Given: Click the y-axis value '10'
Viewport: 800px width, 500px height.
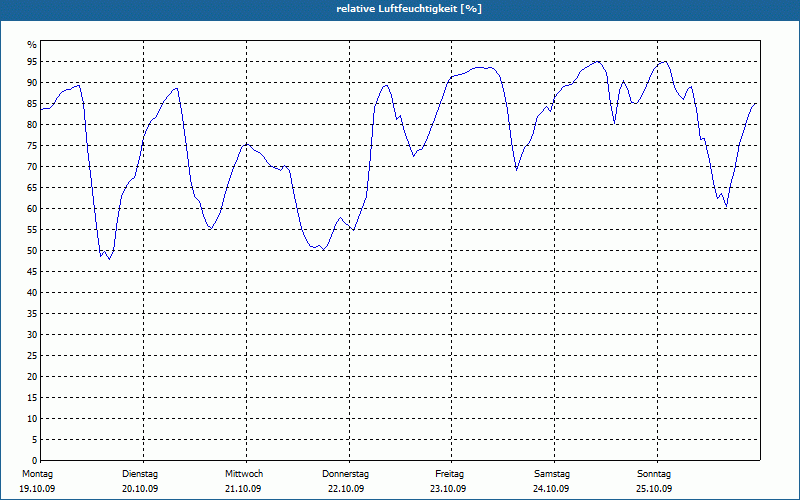Looking at the screenshot, I should coord(32,419).
